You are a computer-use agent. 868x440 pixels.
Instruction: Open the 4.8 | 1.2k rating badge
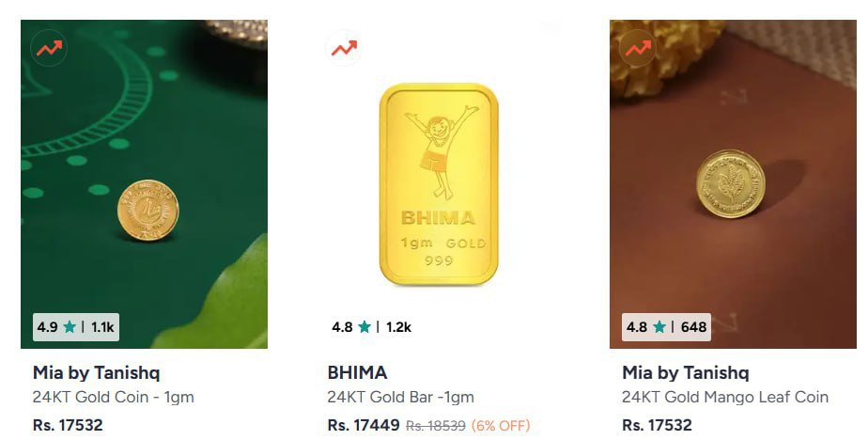pyautogui.click(x=371, y=327)
